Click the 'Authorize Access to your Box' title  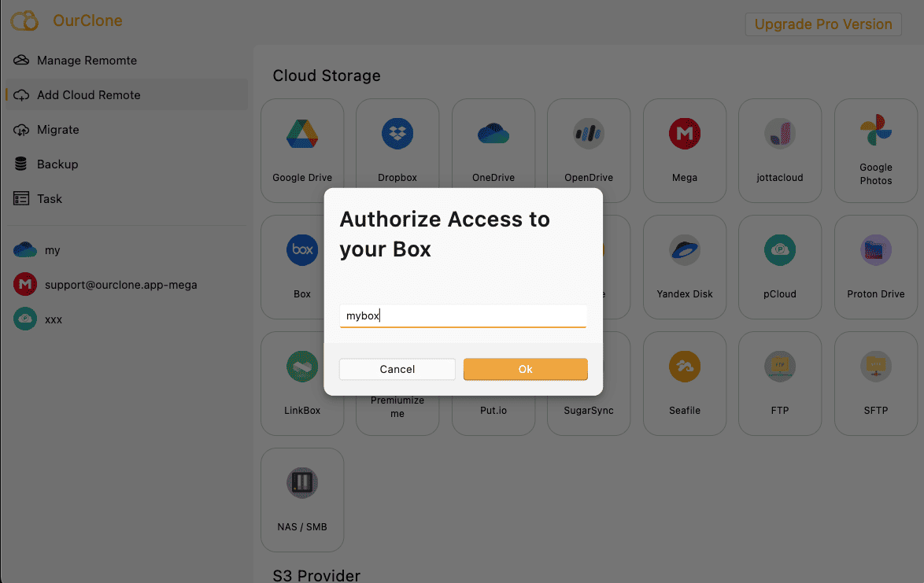tap(445, 234)
